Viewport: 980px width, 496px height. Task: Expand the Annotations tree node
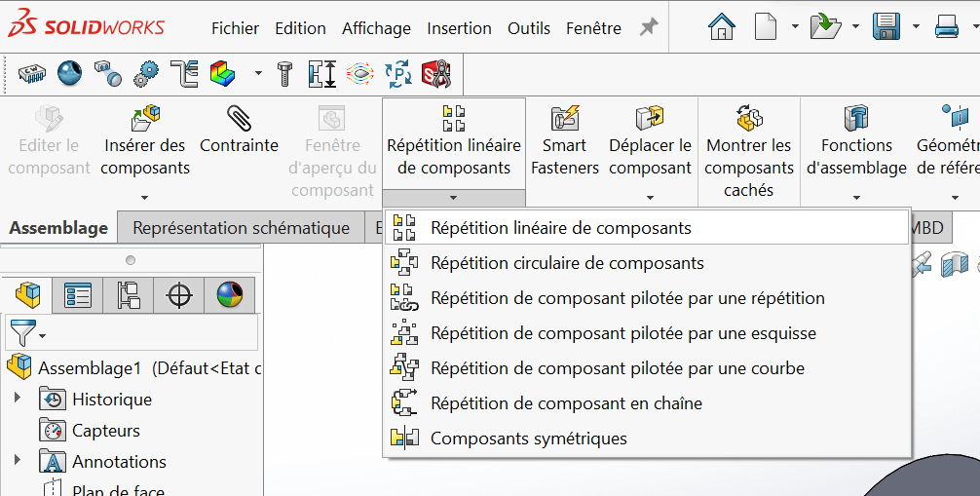[x=17, y=461]
